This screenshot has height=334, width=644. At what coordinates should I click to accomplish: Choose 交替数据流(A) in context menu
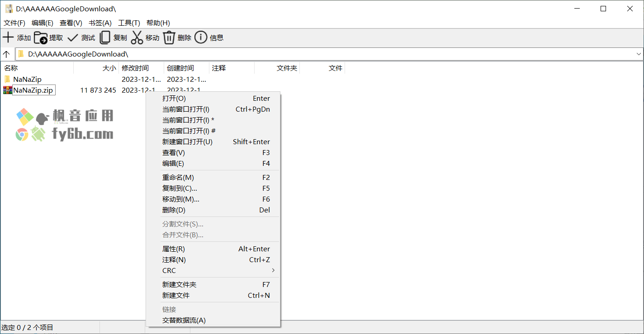[213, 320]
